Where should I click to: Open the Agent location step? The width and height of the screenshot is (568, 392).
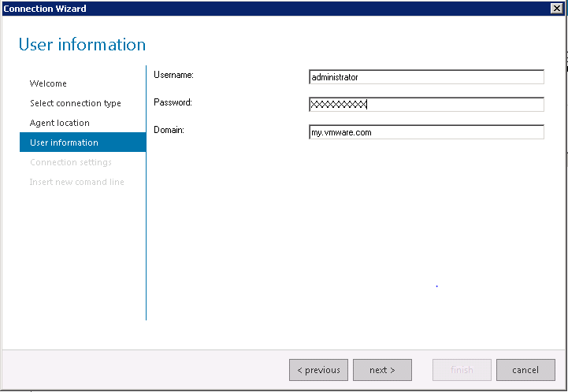[59, 123]
